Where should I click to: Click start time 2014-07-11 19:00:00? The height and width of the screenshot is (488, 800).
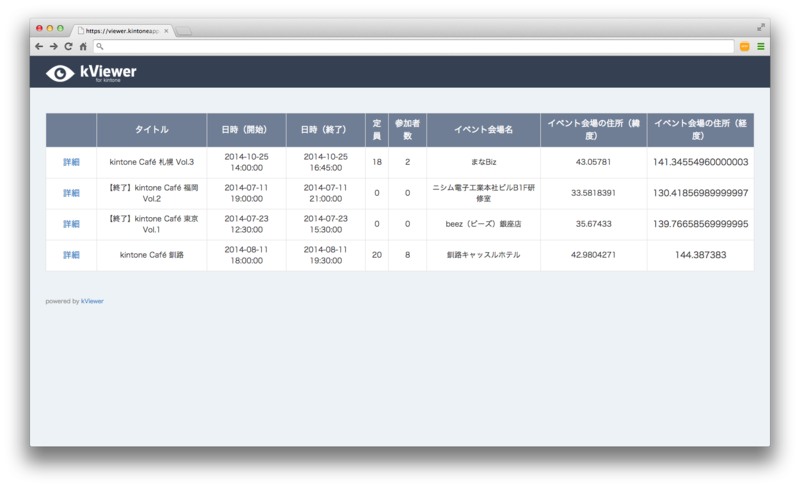tap(246, 193)
